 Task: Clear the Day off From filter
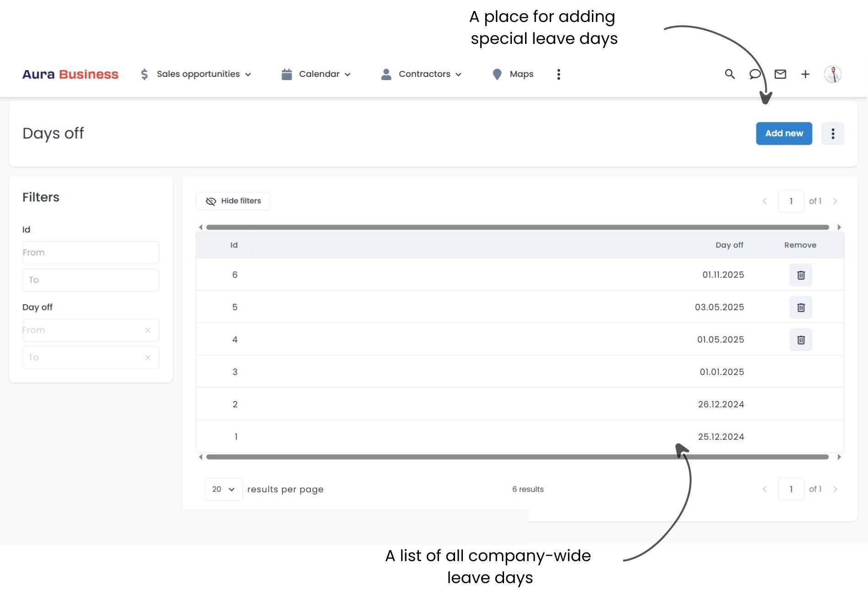pyautogui.click(x=147, y=330)
